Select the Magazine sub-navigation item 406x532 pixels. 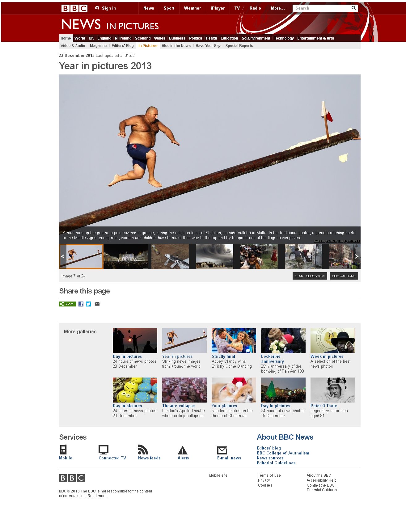coord(98,46)
